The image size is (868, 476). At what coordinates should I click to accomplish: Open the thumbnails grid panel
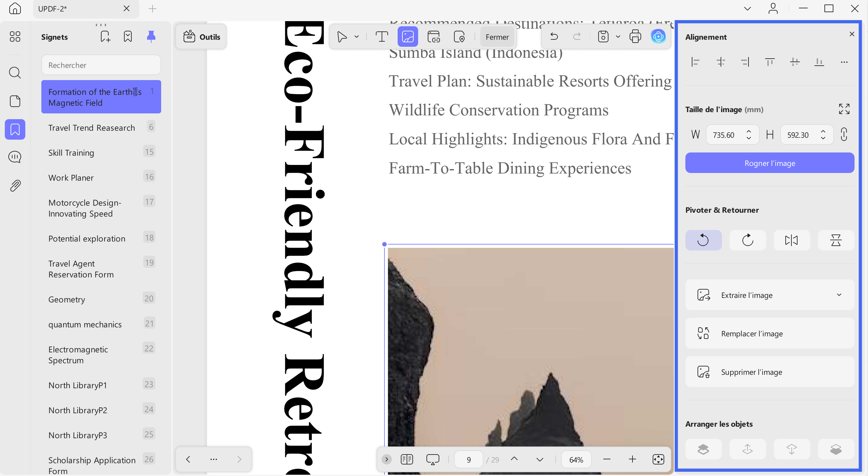[15, 37]
